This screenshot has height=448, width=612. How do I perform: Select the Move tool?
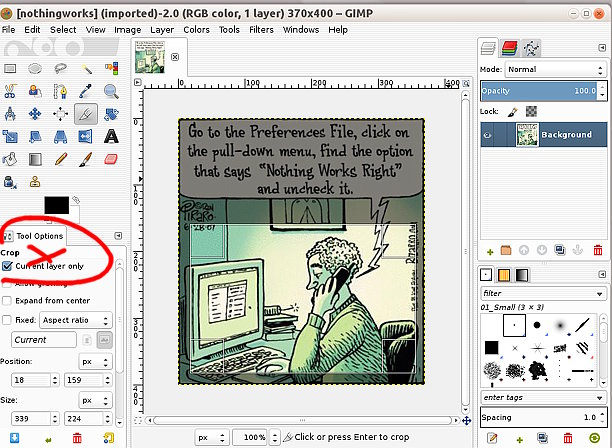(x=35, y=114)
